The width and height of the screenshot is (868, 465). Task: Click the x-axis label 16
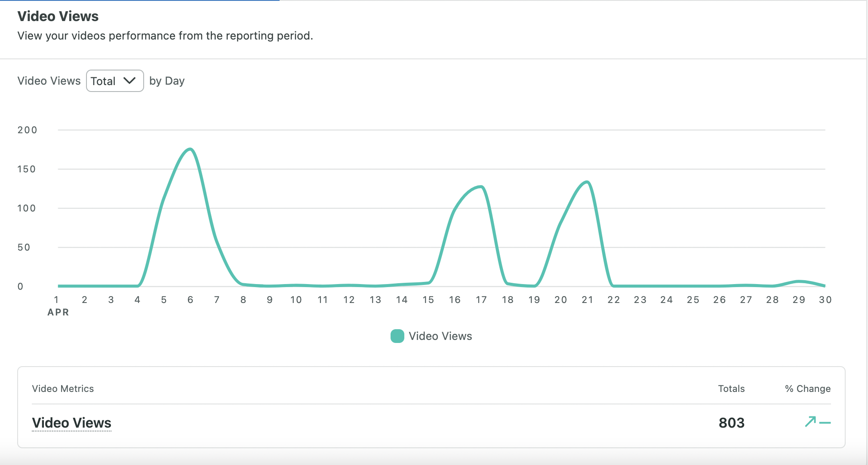pyautogui.click(x=455, y=300)
